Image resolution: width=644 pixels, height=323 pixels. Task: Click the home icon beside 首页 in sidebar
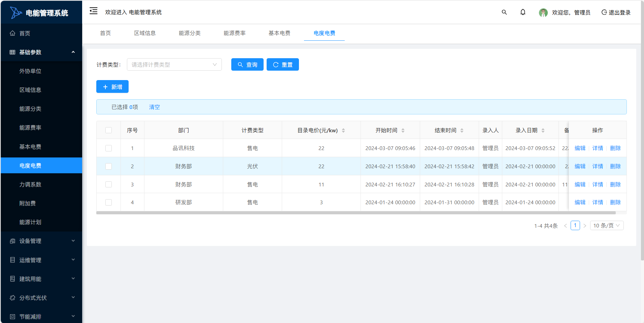[x=12, y=33]
